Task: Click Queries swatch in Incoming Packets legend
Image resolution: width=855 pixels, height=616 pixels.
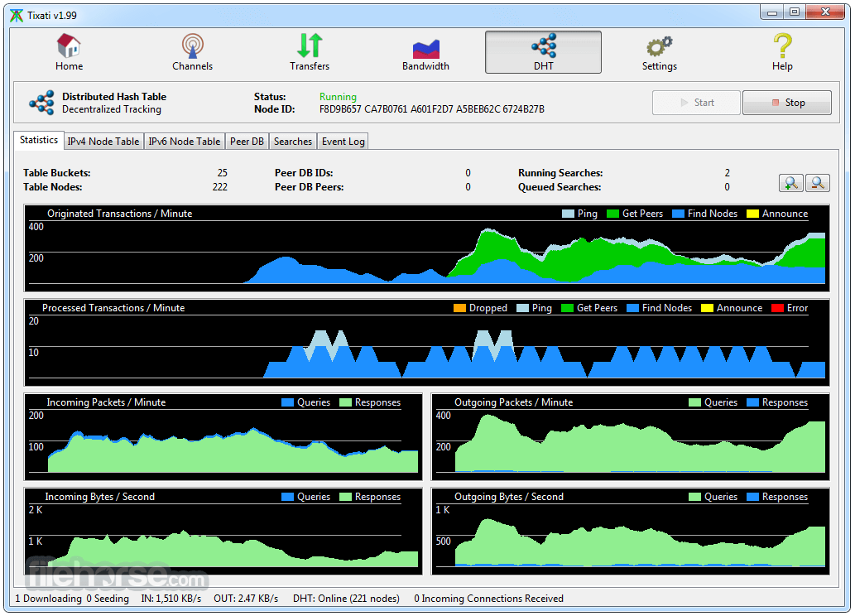Action: point(287,402)
